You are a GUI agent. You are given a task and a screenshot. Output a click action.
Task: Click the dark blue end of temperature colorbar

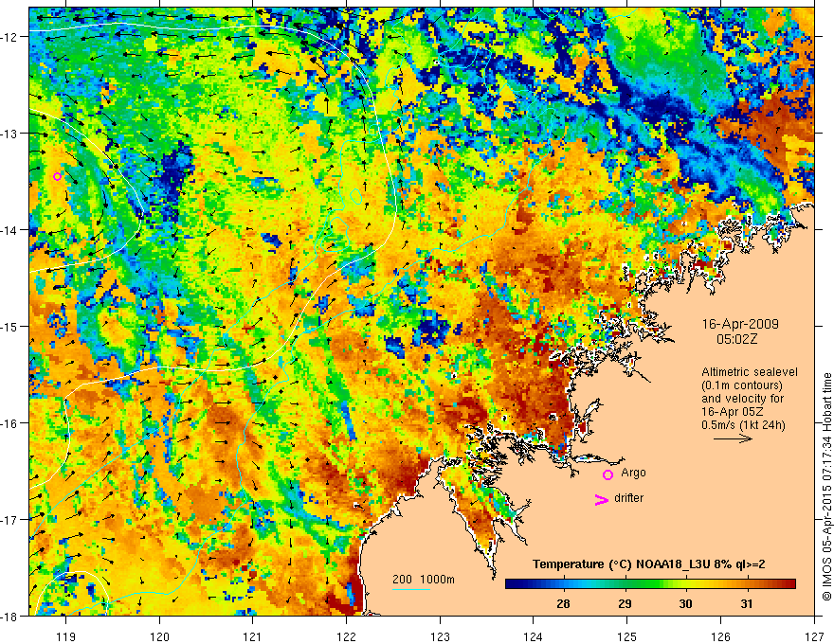click(x=514, y=584)
